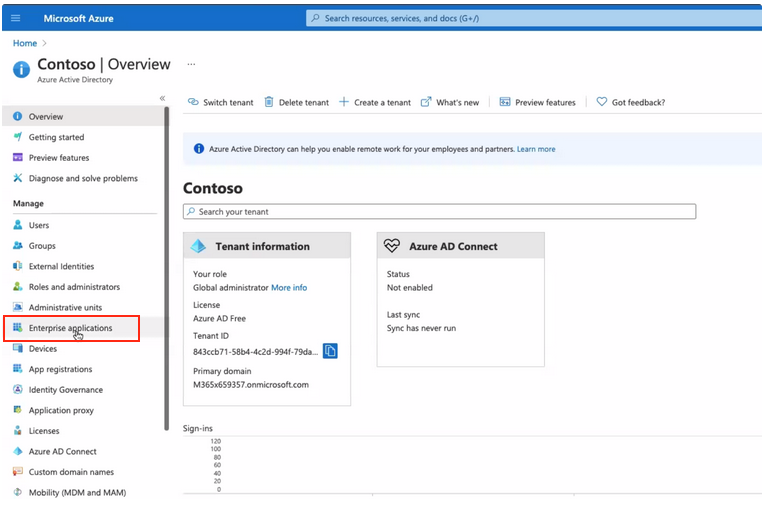Screen dimensions: 768x514
Task: Click the Administrative units icon
Action: pos(18,307)
